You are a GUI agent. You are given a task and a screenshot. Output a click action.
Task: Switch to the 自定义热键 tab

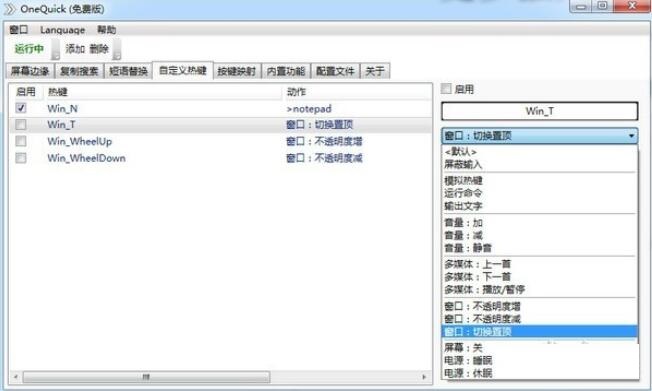tap(183, 70)
